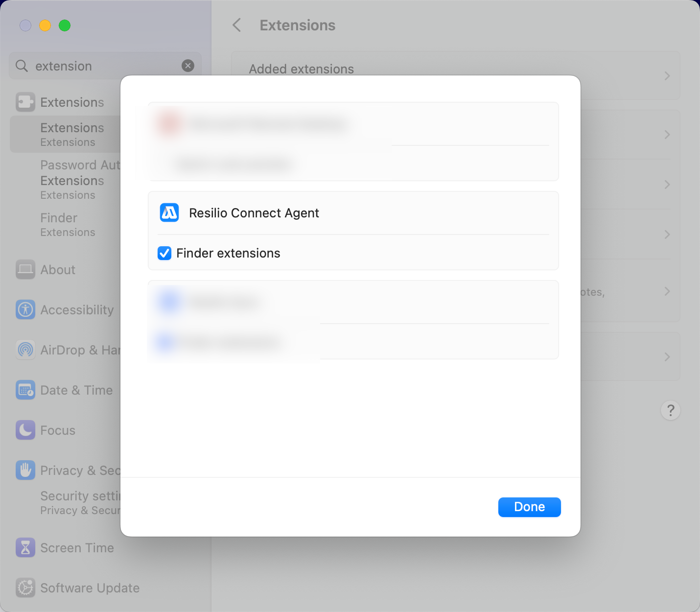Open Software Update gear icon

[x=25, y=588]
